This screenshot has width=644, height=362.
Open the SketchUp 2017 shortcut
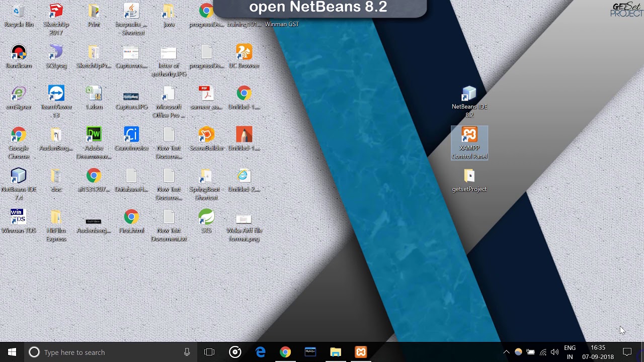coord(56,19)
